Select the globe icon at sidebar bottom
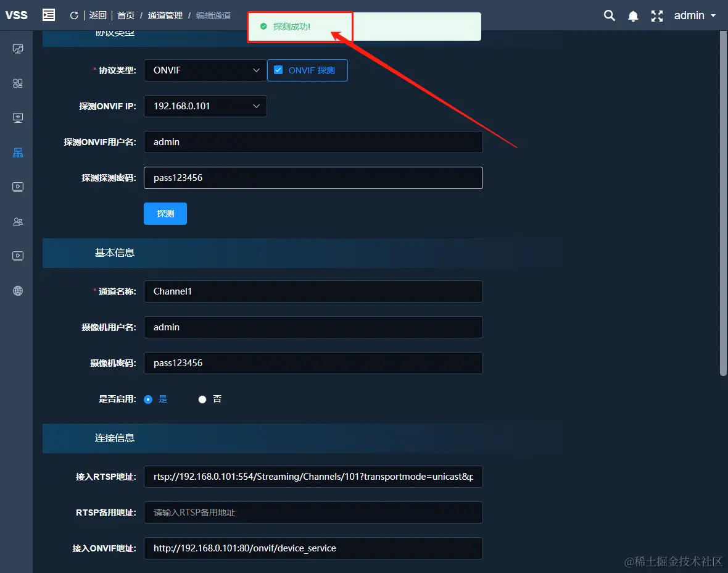 pos(17,290)
